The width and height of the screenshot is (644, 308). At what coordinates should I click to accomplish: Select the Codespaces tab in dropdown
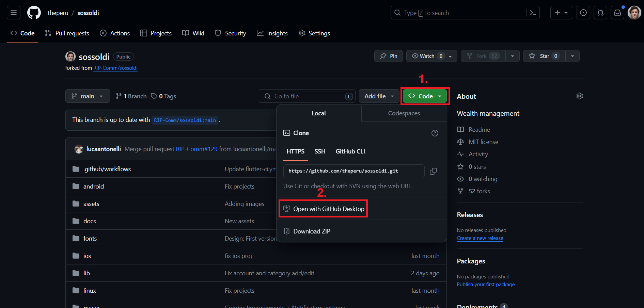coord(404,113)
